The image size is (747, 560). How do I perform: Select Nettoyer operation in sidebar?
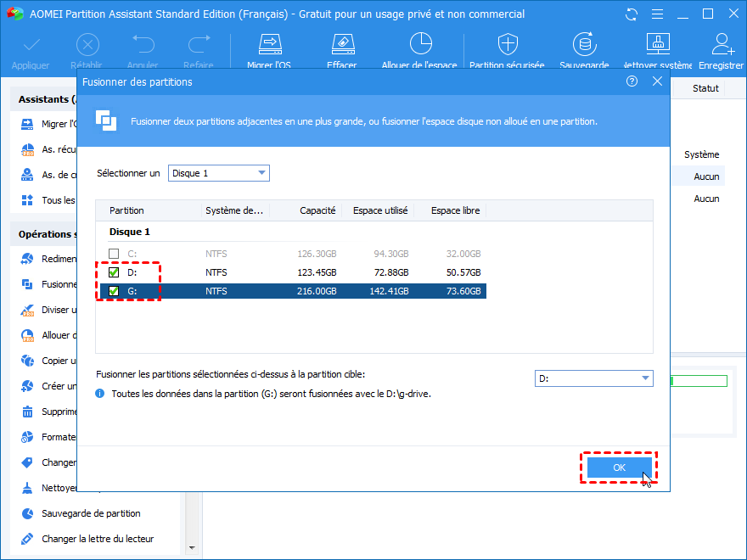48,488
